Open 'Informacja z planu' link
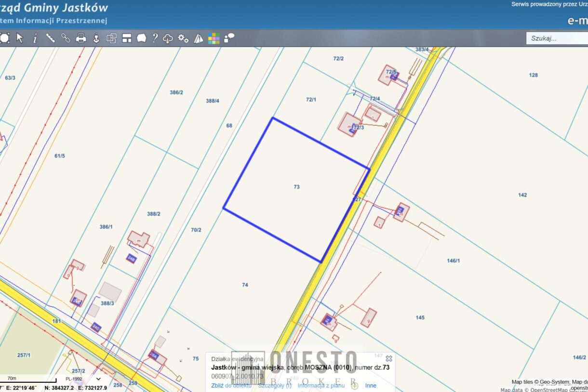588x392 pixels. click(321, 385)
